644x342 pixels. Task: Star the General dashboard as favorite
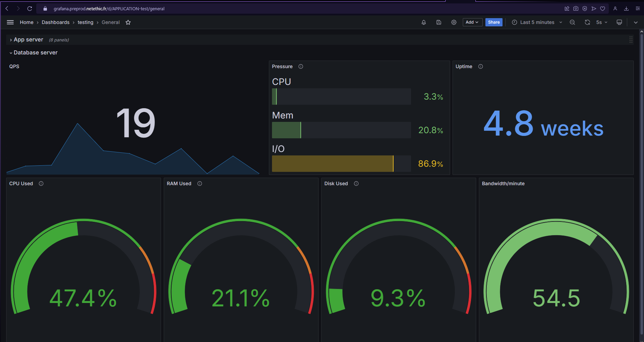[128, 22]
